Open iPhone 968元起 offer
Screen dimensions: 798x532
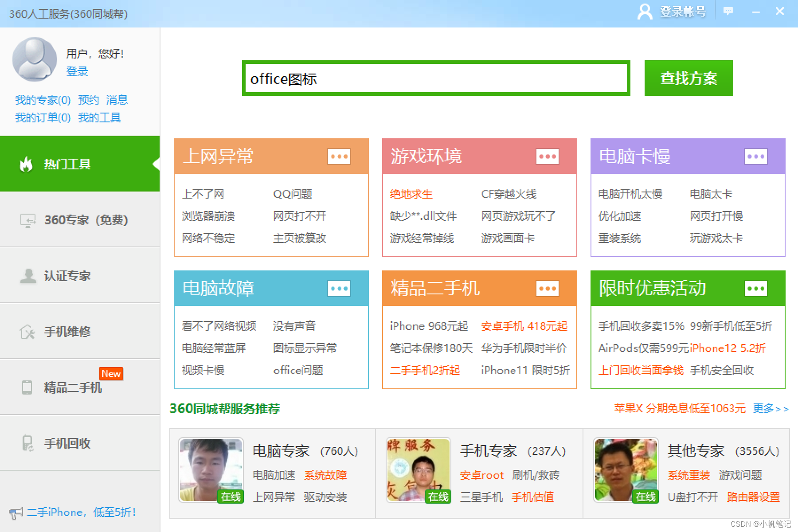[429, 326]
